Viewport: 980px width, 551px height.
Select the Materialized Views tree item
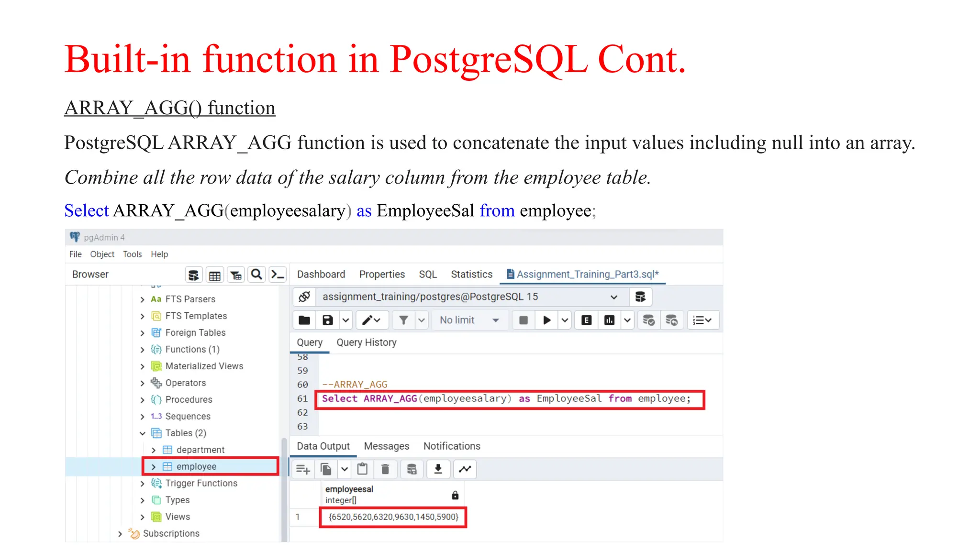pyautogui.click(x=204, y=366)
